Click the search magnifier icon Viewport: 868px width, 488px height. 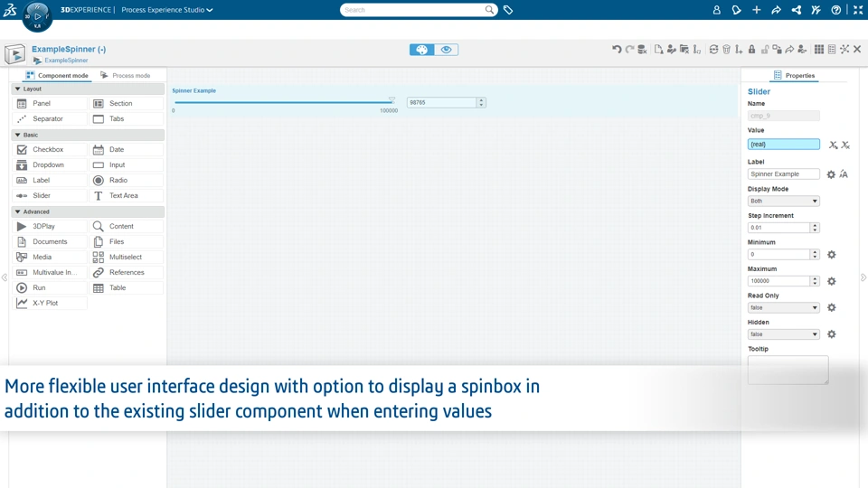click(489, 9)
